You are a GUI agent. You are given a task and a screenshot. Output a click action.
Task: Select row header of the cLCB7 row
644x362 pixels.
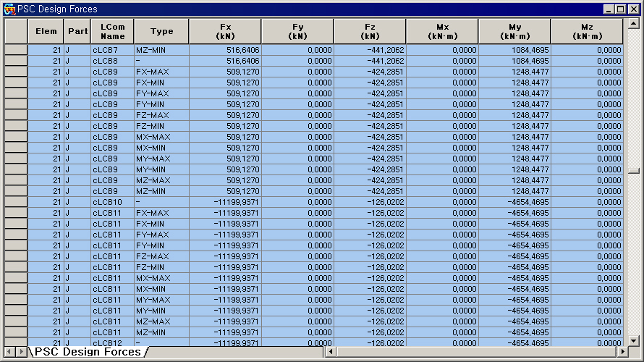click(16, 50)
